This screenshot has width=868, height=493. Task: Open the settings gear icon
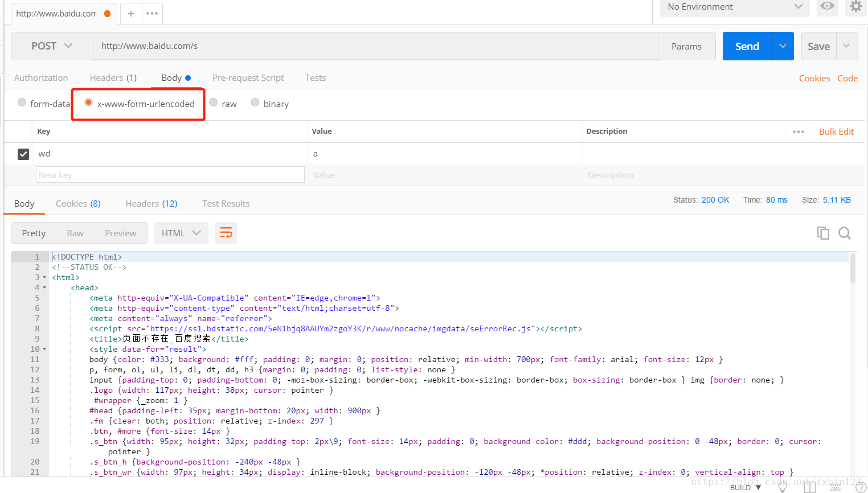click(x=855, y=6)
